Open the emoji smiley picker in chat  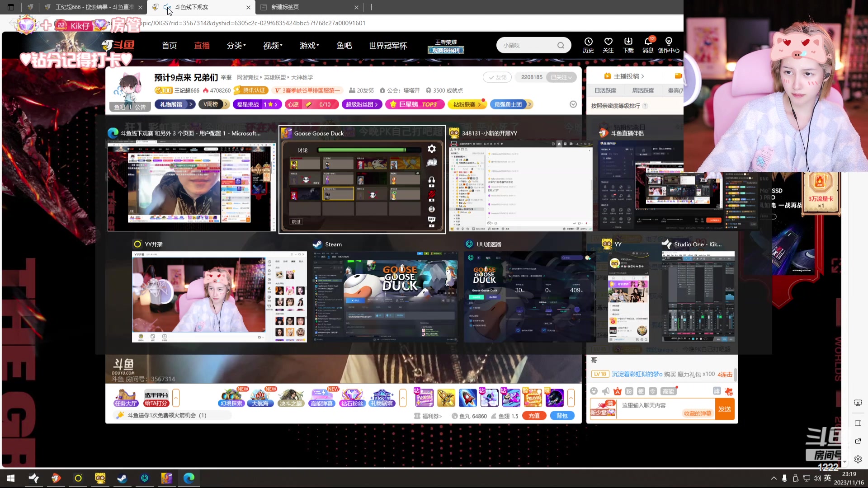point(594,391)
